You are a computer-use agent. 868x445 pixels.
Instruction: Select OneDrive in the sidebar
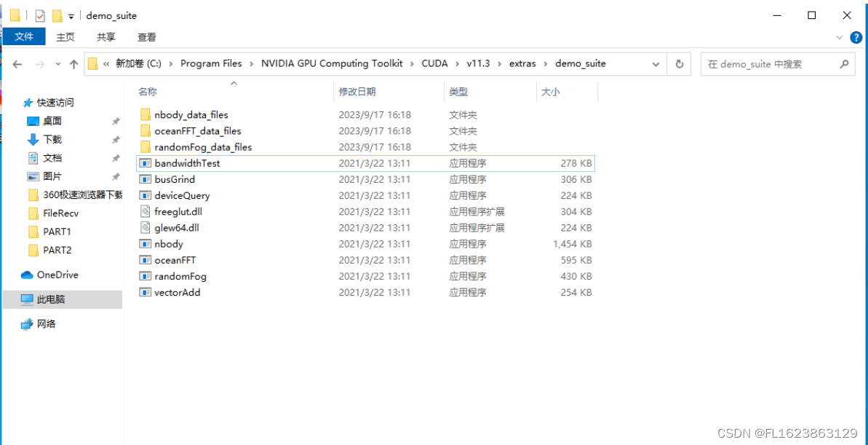55,275
